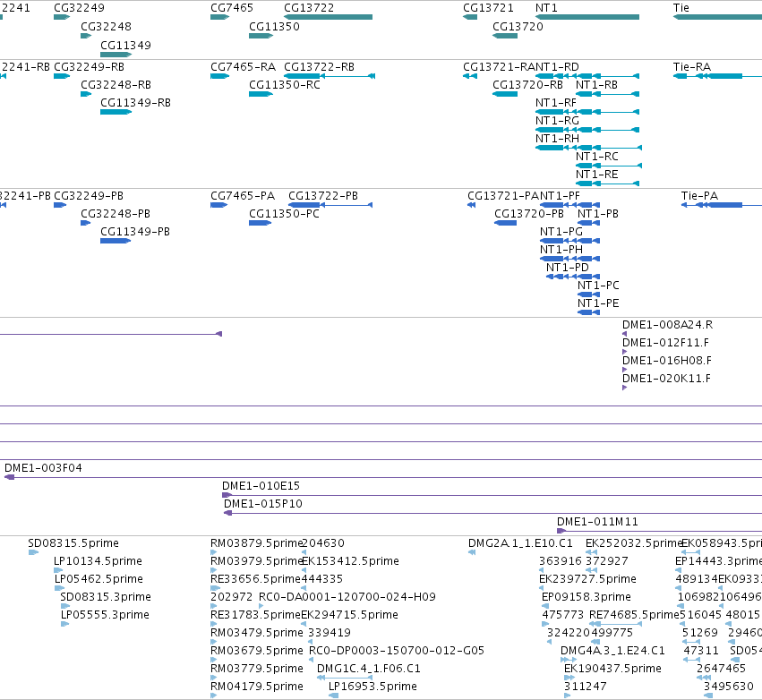Select the DMG2A.1_1.E10.C1 feature label
Viewport: 762px width, 700px height.
pos(520,543)
